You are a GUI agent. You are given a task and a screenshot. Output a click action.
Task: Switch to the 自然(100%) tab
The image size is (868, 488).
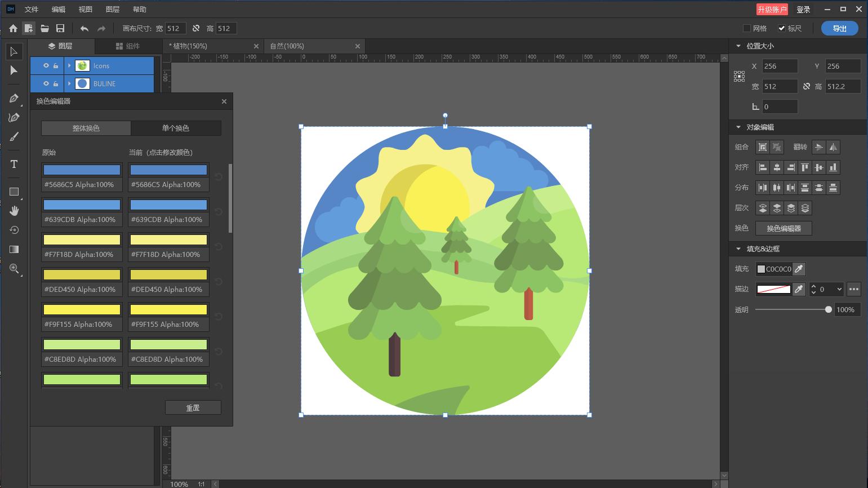click(x=287, y=46)
